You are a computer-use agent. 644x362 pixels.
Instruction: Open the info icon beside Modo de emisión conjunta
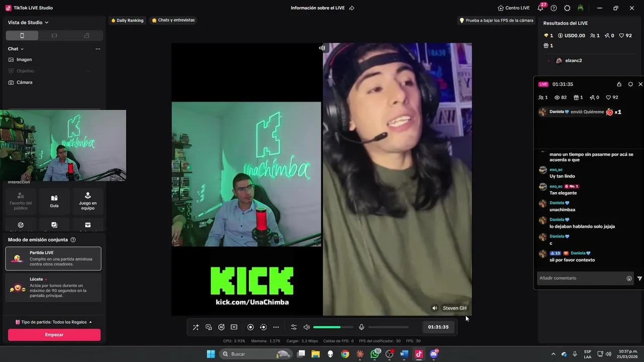pyautogui.click(x=73, y=240)
